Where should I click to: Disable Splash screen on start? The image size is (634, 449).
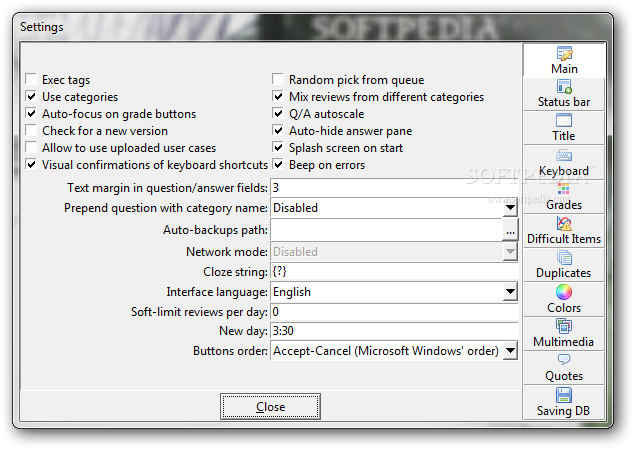tap(278, 147)
